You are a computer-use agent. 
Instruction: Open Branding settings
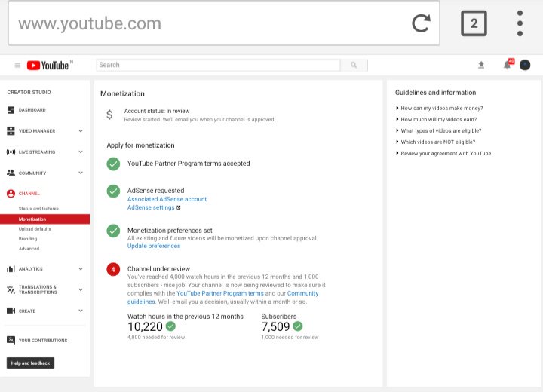[x=28, y=239]
